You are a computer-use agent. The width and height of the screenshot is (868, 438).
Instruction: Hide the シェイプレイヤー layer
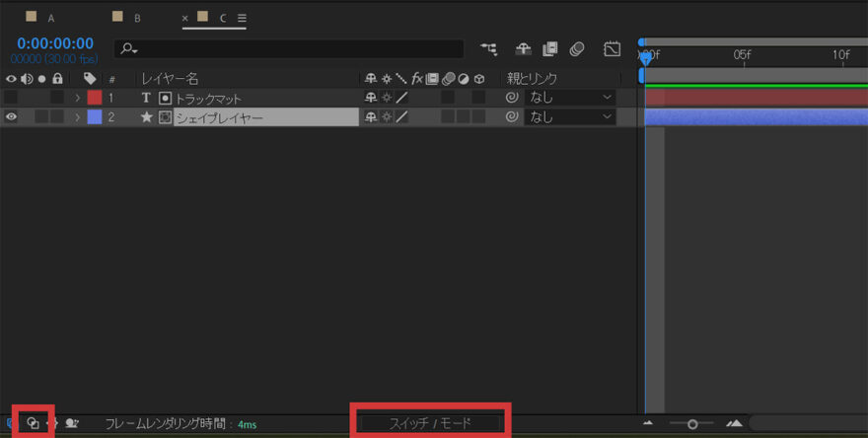tap(11, 116)
